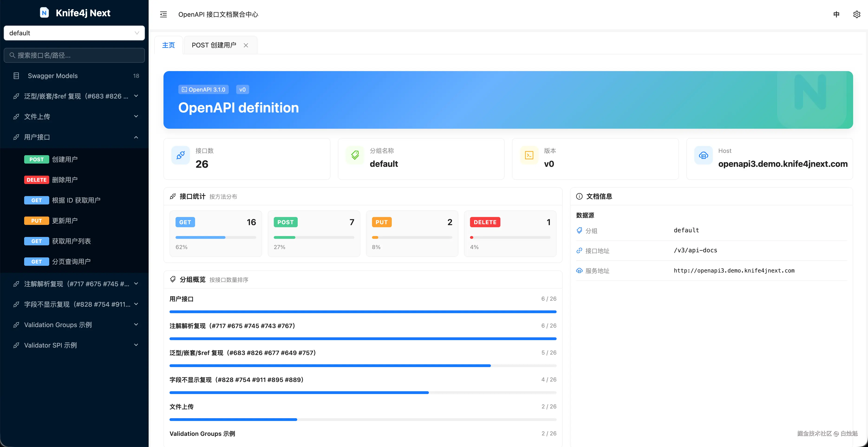The width and height of the screenshot is (868, 447).
Task: Expand the Validator SPI 示例 chevron
Action: click(x=136, y=345)
